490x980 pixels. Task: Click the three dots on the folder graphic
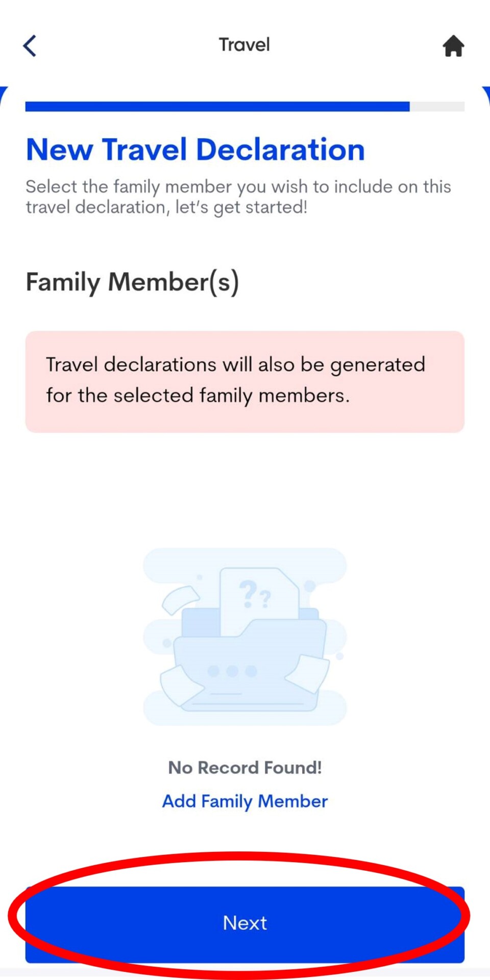pos(232,671)
